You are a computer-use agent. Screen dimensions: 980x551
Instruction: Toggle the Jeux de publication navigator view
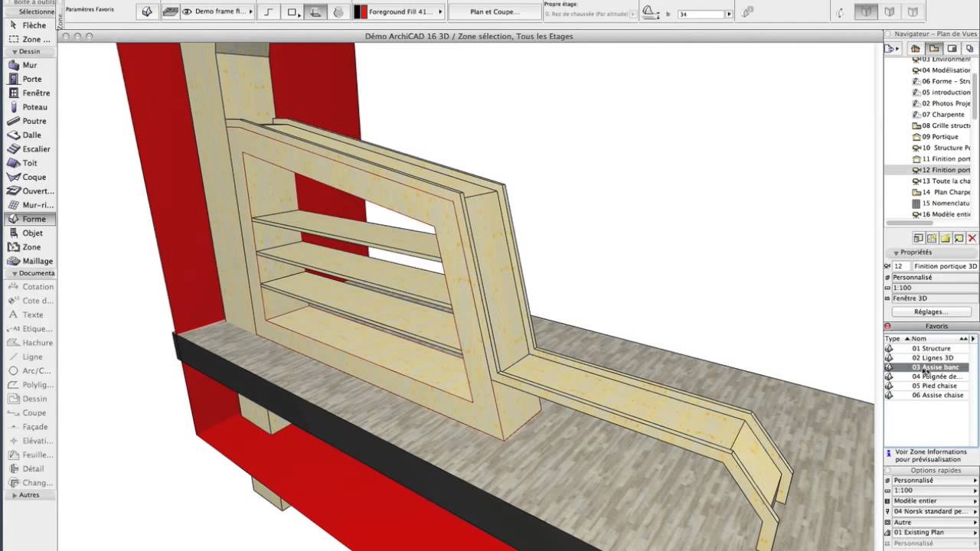pos(969,48)
